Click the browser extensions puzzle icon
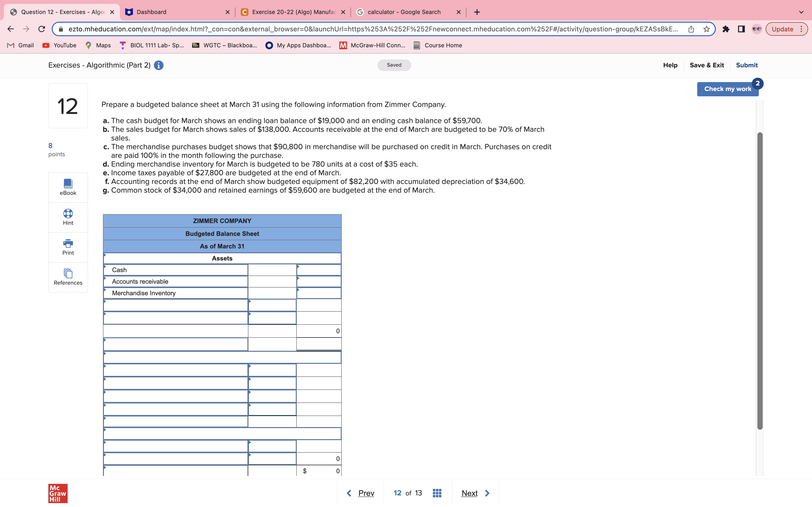Image resolution: width=812 pixels, height=507 pixels. [726, 29]
